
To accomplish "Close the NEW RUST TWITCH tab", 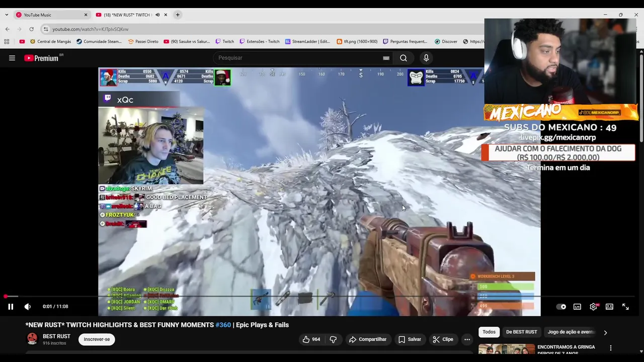I will (x=166, y=15).
